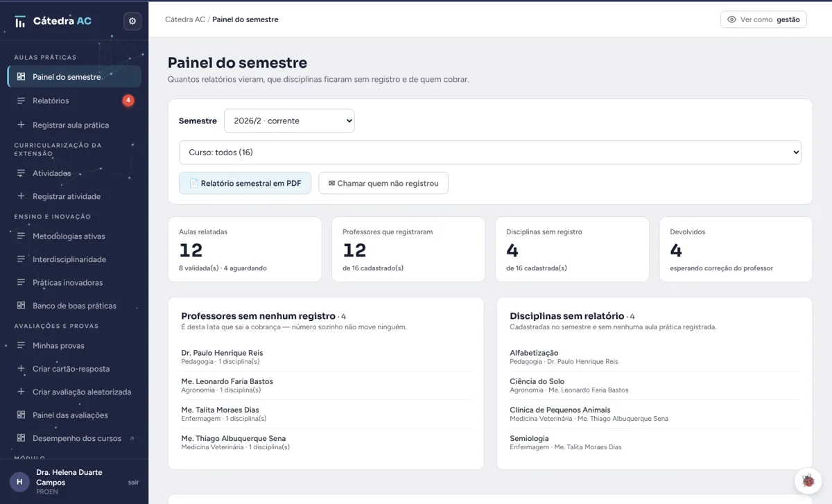
Task: Open the Curso: todos (16) dropdown
Action: (x=490, y=153)
